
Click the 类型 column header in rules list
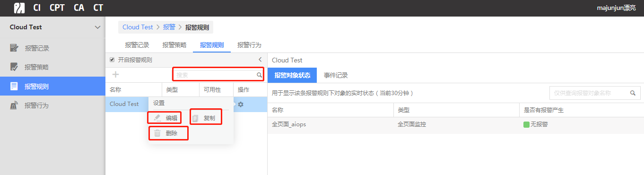172,89
